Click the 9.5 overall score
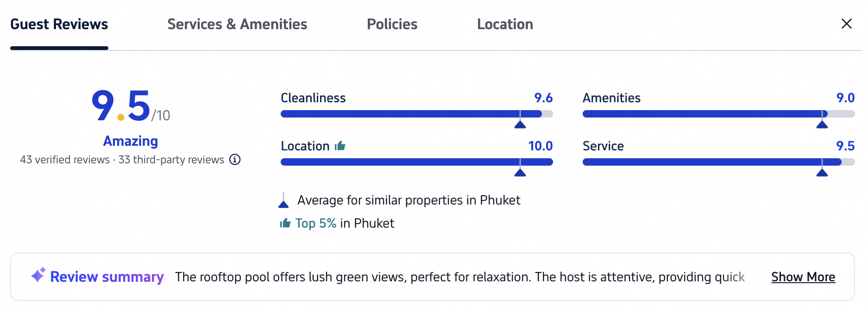Screen dimensions: 868x310 [x=121, y=106]
